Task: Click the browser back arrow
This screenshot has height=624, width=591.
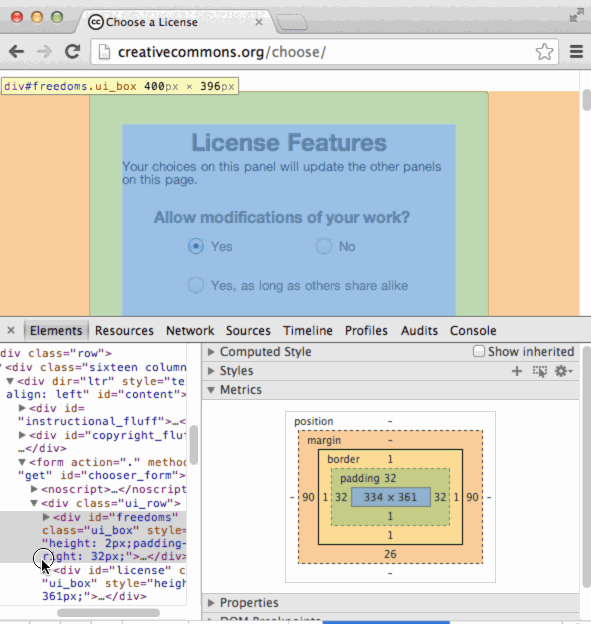Action: coord(17,52)
